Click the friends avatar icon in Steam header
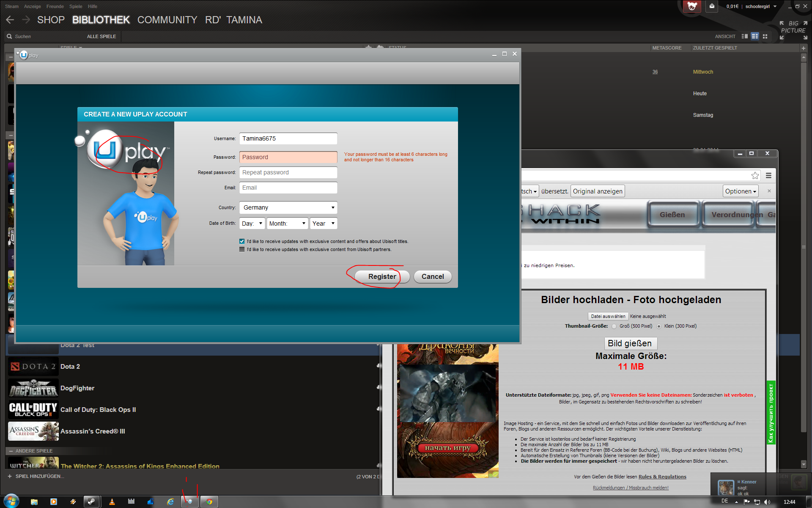This screenshot has width=812, height=508. pyautogui.click(x=692, y=6)
